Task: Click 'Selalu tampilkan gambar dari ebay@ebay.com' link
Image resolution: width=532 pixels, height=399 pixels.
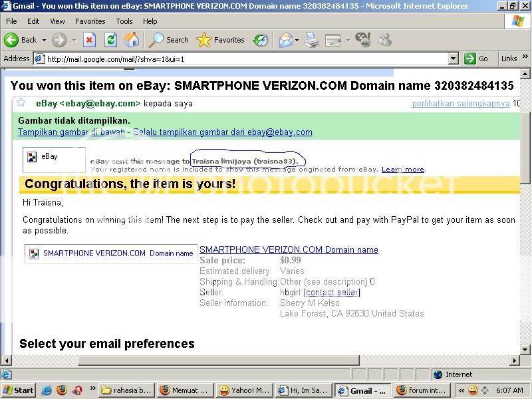Action: coord(223,132)
